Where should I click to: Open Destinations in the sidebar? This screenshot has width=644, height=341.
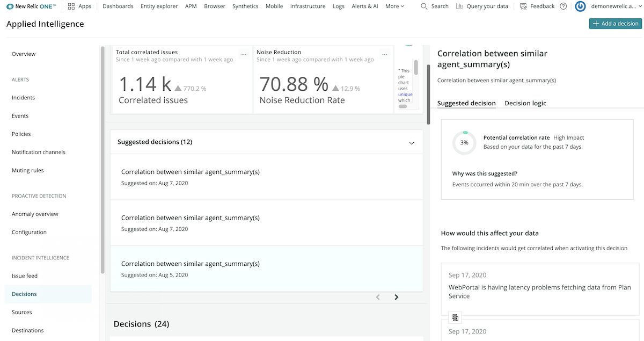(28, 331)
